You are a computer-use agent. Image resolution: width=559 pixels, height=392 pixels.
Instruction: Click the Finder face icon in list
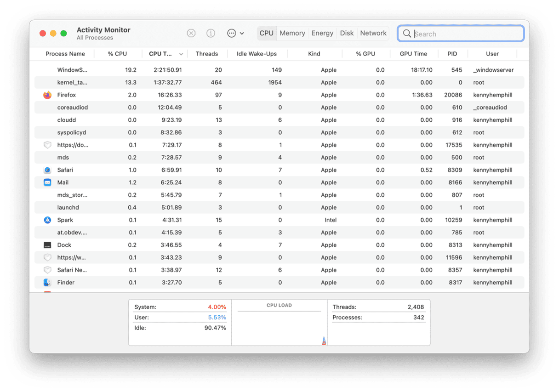[47, 283]
